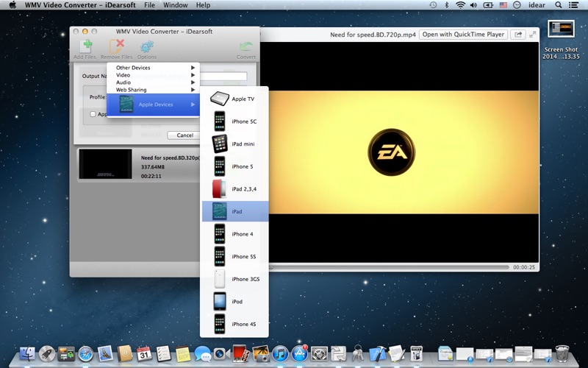Open the Window menu
588x368 pixels.
coord(176,5)
